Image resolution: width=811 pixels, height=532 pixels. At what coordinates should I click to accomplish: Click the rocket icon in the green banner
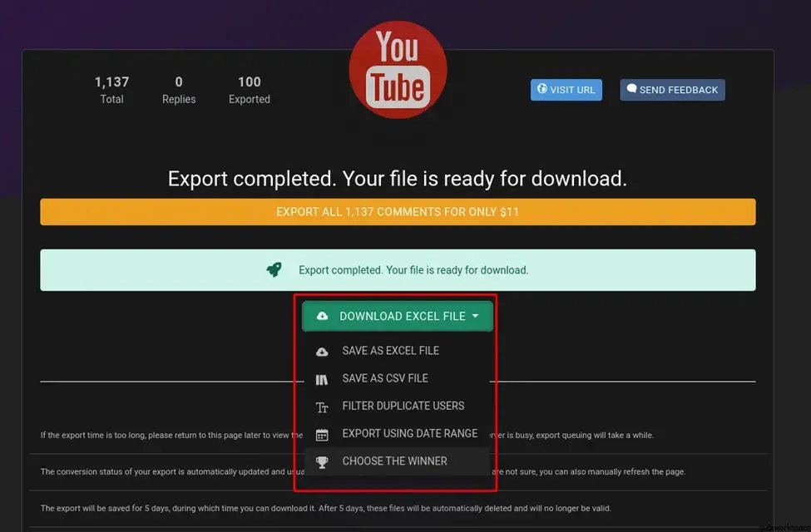click(x=274, y=269)
